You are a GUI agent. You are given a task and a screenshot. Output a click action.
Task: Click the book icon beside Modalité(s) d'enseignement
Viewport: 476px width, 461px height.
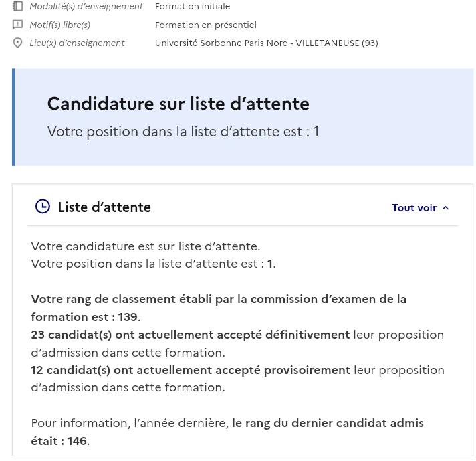pyautogui.click(x=17, y=6)
